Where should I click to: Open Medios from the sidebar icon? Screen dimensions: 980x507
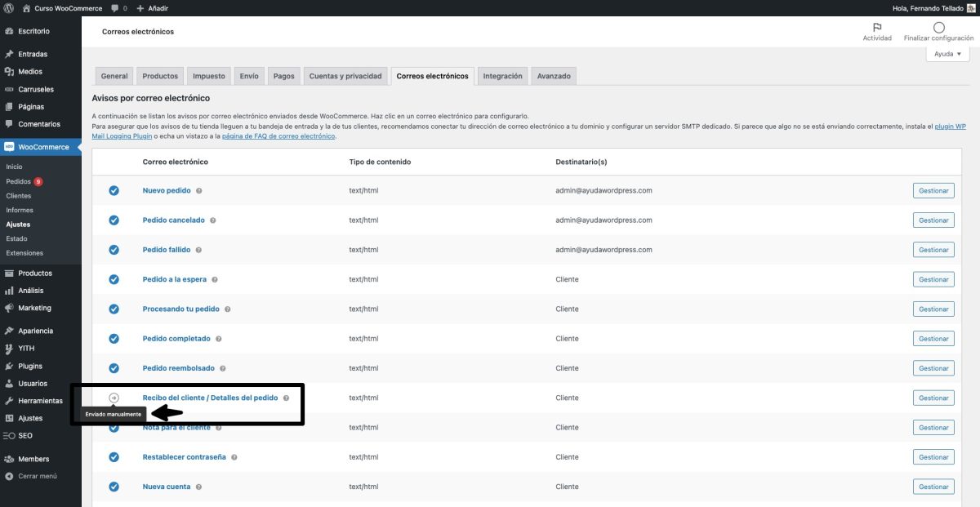[11, 71]
